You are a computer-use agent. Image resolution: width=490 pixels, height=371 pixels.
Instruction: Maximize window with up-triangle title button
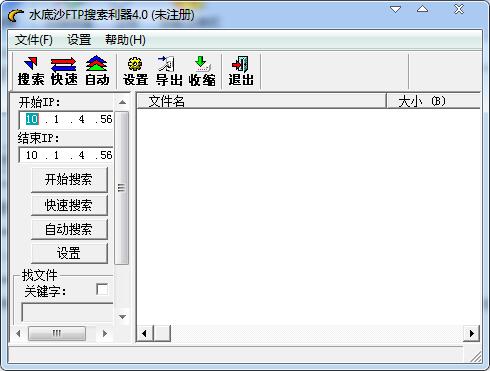[422, 9]
